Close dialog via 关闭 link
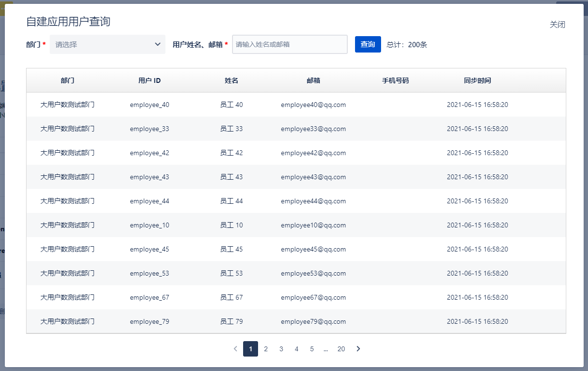This screenshot has height=371, width=588. click(557, 25)
